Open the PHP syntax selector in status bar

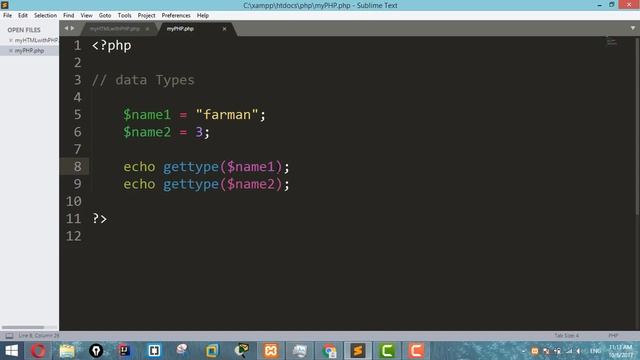pos(613,336)
